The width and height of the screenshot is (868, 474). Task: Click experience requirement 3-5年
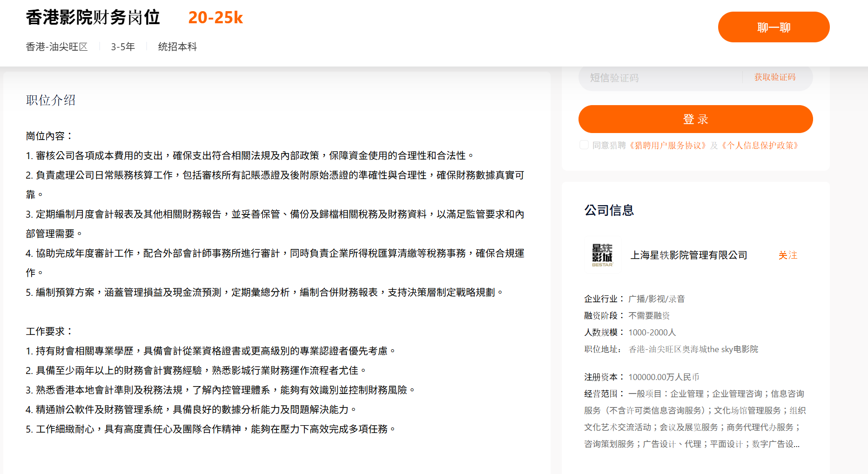[x=122, y=47]
